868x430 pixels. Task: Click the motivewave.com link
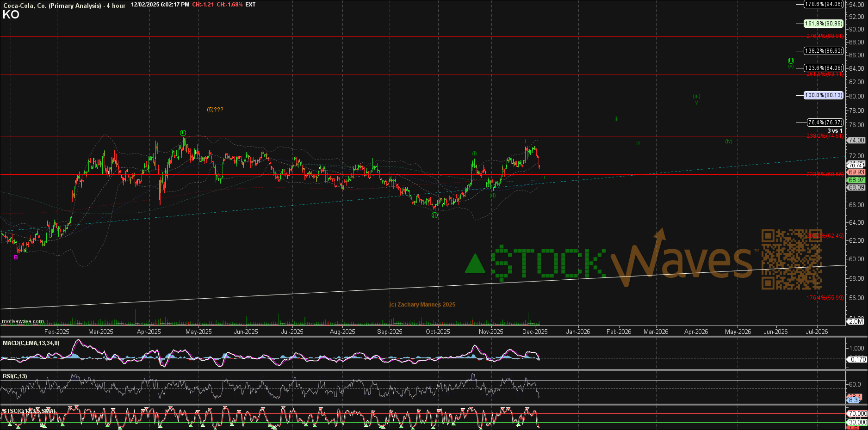[x=23, y=321]
